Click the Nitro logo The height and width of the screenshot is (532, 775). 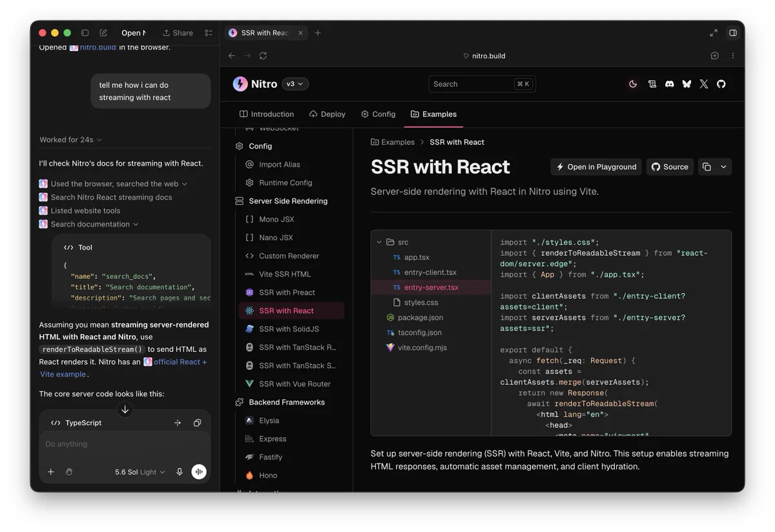click(255, 84)
